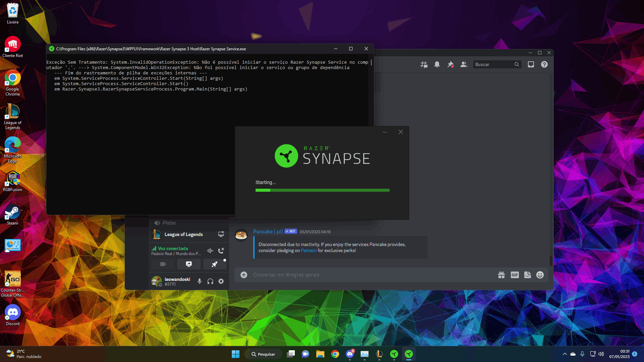Mute the Discord microphone
This screenshot has width=644, height=362.
pyautogui.click(x=200, y=281)
